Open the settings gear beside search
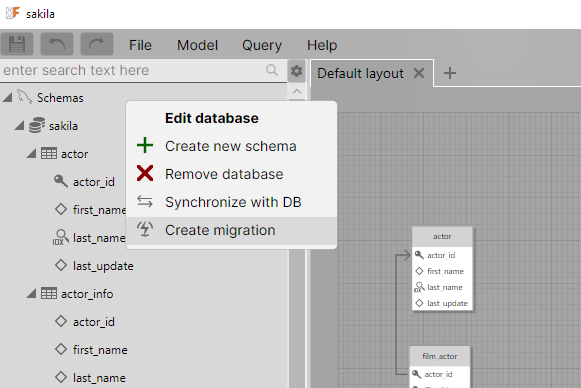This screenshot has width=581, height=388. (296, 70)
